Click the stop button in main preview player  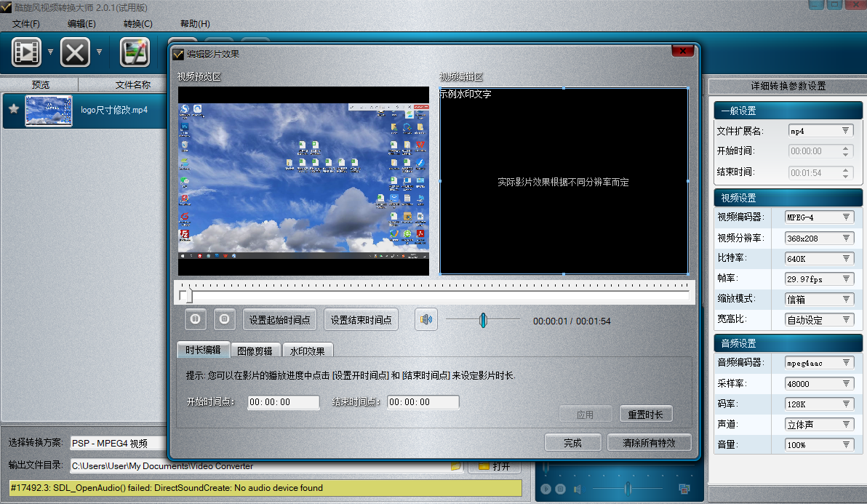tap(560, 489)
